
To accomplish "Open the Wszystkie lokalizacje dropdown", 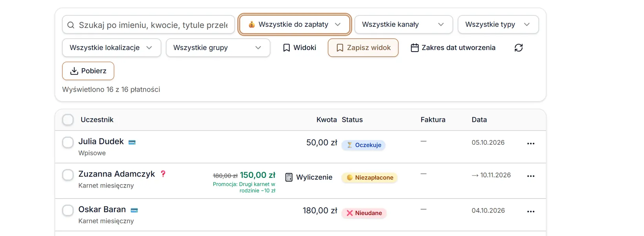I will (112, 48).
